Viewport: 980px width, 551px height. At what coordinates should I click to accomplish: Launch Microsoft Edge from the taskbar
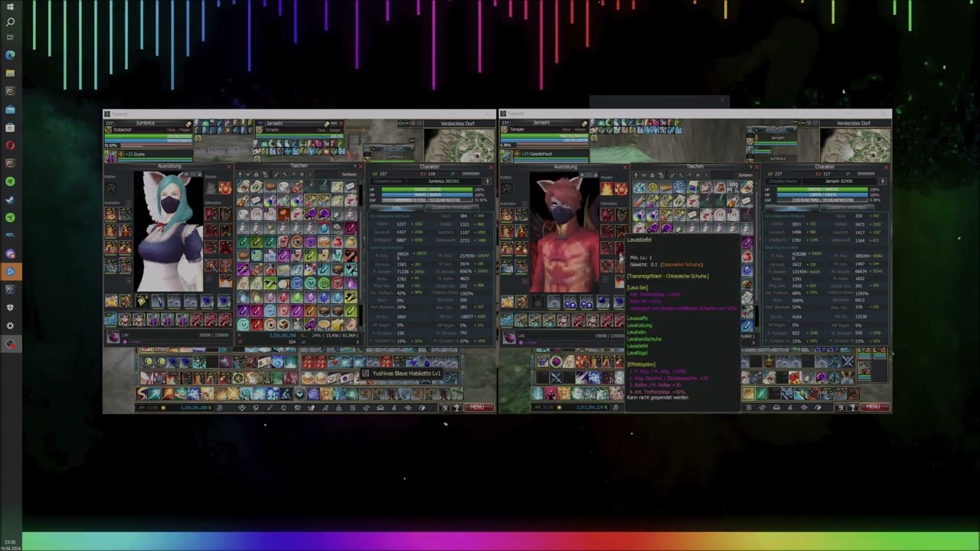click(10, 55)
